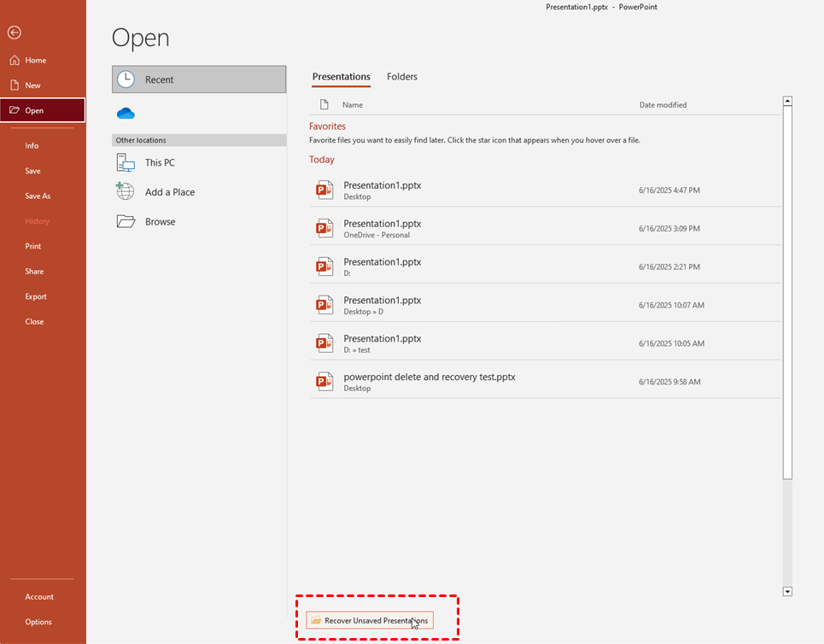Screen dimensions: 824x644
Task: Click Recover Unsaved Presentations button
Action: click(370, 620)
